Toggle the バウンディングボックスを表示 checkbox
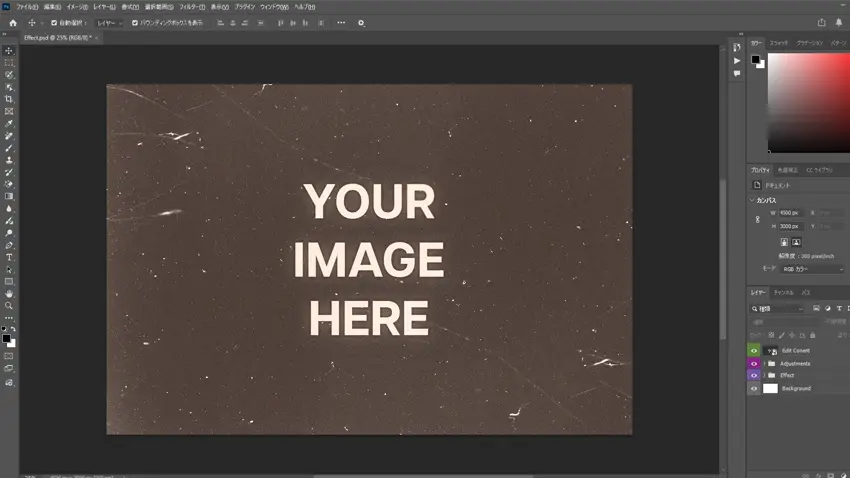The width and height of the screenshot is (850, 478). pyautogui.click(x=135, y=23)
